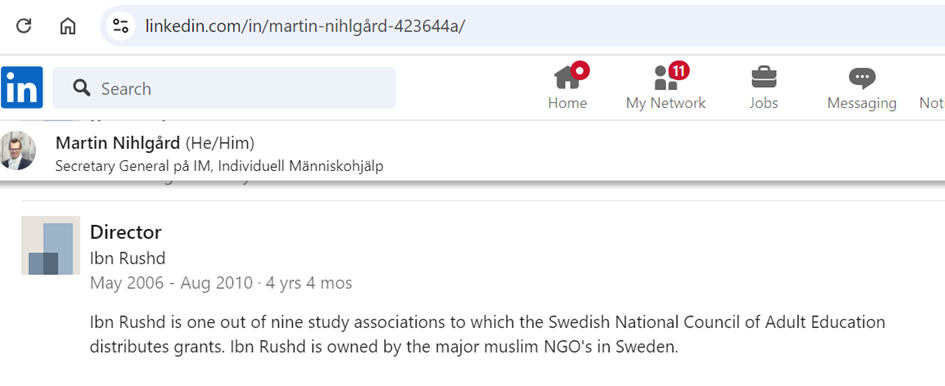
Task: Open the Notifications tab
Action: [x=932, y=103]
